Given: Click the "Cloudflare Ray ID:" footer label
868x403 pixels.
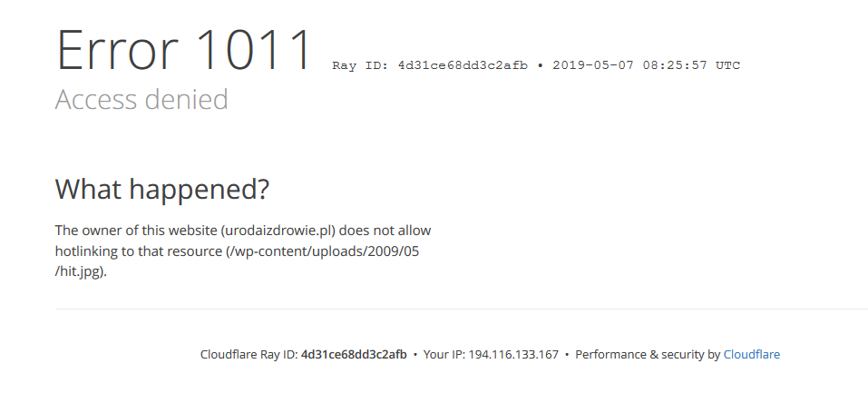Looking at the screenshot, I should 249,355.
